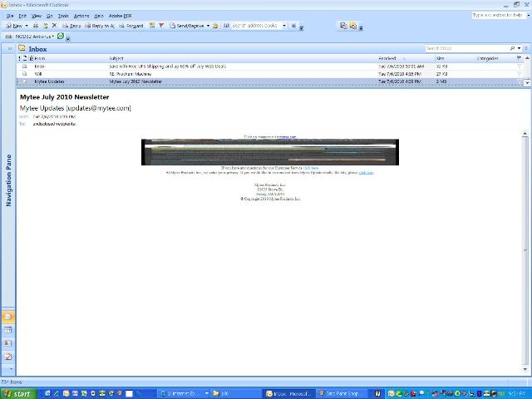Image resolution: width=532 pixels, height=399 pixels.
Task: Click the Search address books field
Action: [x=256, y=26]
